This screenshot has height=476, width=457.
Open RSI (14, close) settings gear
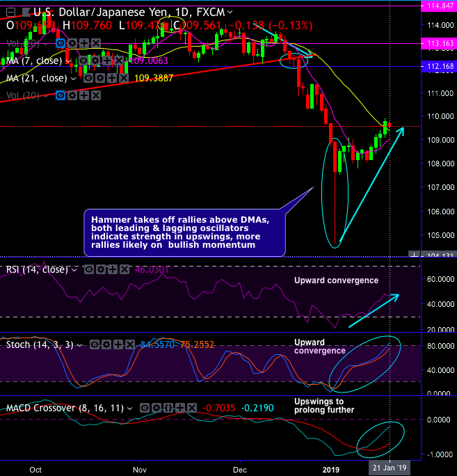coord(101,269)
